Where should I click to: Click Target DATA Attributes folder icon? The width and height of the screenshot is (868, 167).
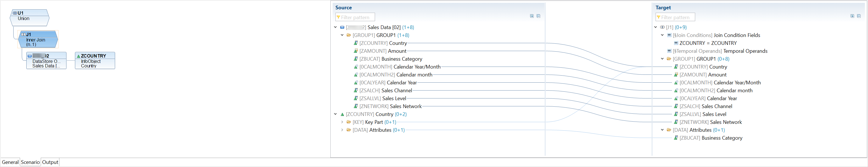coord(669,130)
